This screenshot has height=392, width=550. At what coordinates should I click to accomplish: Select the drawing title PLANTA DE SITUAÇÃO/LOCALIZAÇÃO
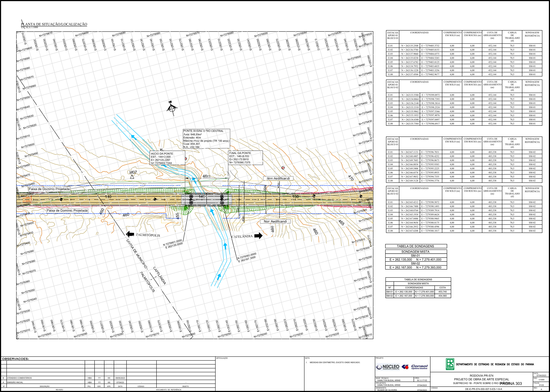click(54, 24)
